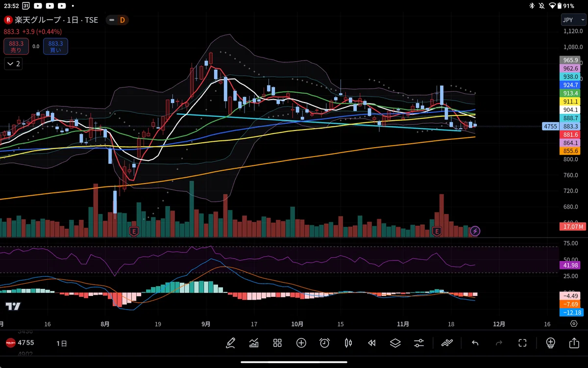Start bar replay with the rewind icon
The height and width of the screenshot is (368, 588).
click(x=372, y=343)
